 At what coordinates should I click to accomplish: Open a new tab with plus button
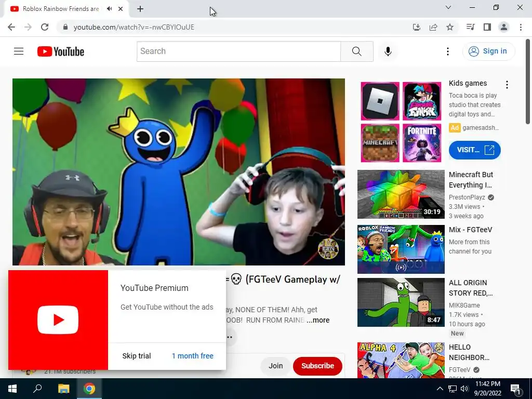140,9
